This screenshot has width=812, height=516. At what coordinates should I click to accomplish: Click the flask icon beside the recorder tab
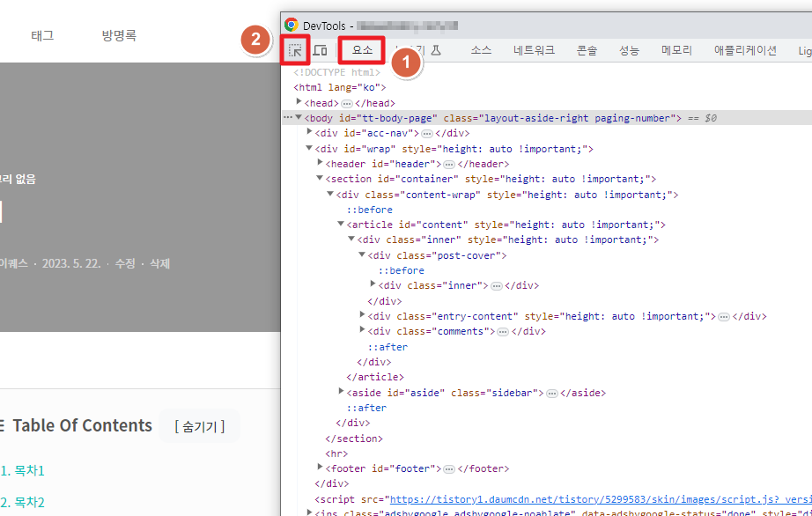pyautogui.click(x=437, y=50)
